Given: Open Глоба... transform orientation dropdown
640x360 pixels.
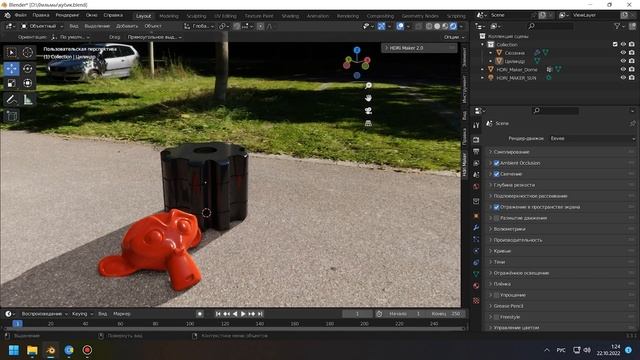Looking at the screenshot, I should (x=199, y=26).
